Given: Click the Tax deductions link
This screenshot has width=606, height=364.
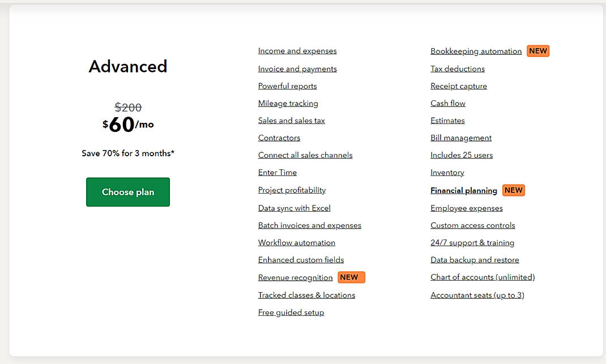Looking at the screenshot, I should [x=457, y=68].
